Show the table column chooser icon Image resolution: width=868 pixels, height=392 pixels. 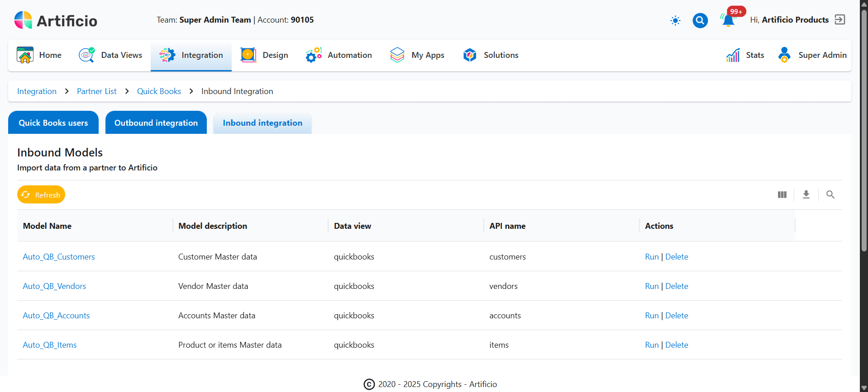[782, 194]
